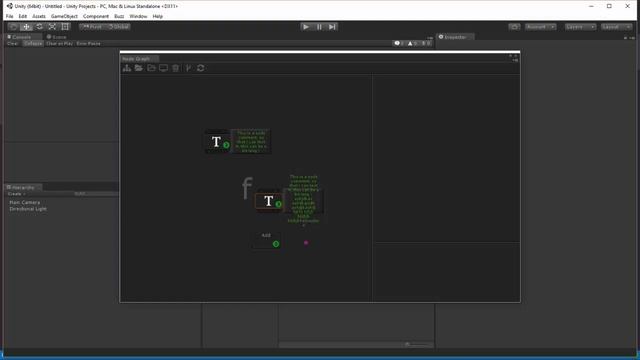The height and width of the screenshot is (360, 640).
Task: Click the Hierarchy search field
Action: tap(96, 194)
